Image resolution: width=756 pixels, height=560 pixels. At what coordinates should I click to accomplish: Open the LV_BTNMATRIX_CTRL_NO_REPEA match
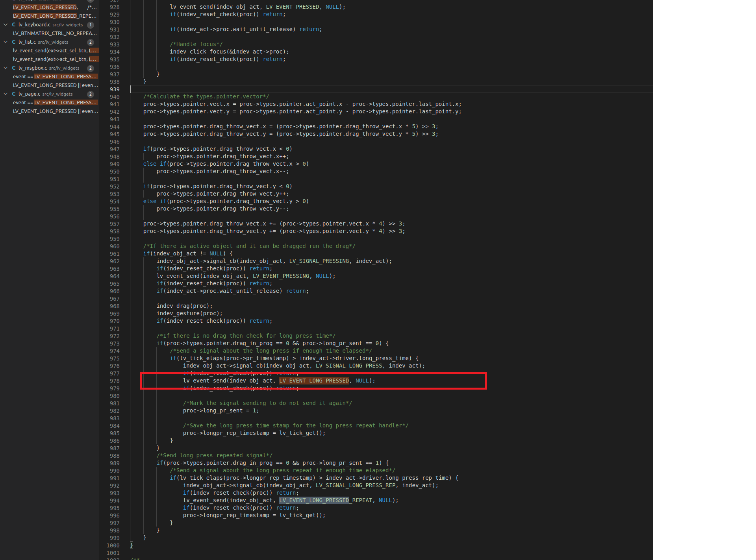click(54, 33)
